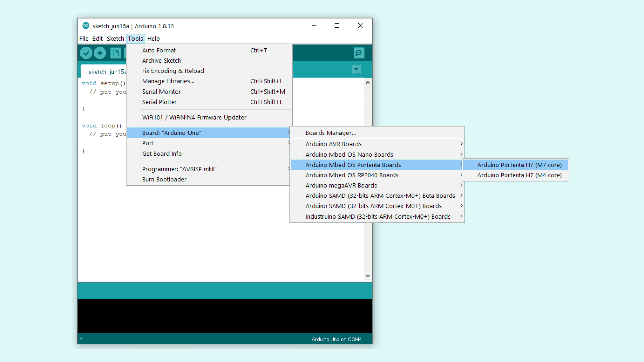Click the Arduino logo in title bar
Screen dimensions: 644x362
coord(86,26)
